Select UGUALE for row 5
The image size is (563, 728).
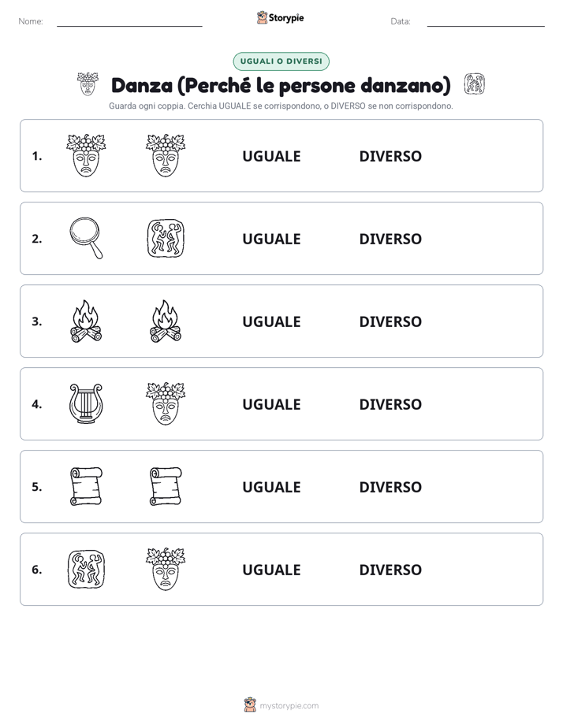(271, 487)
